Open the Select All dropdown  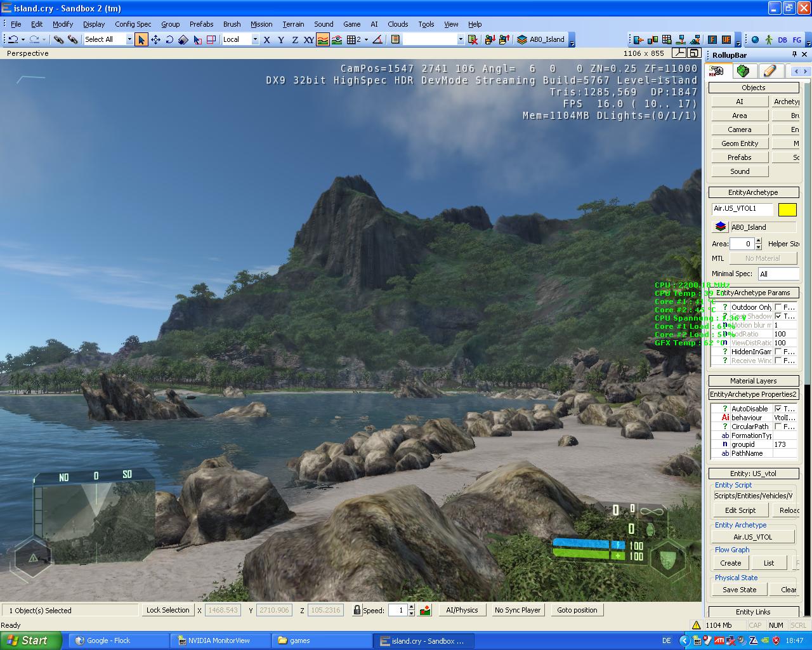129,39
